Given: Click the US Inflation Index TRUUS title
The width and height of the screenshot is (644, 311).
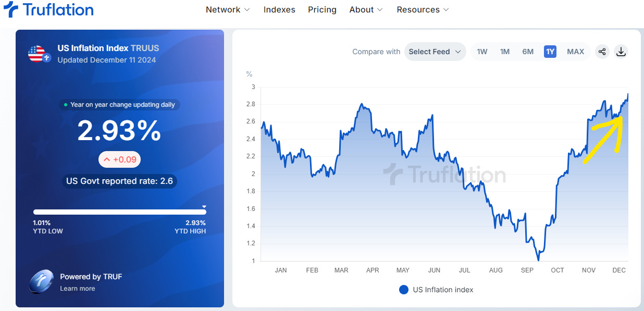Looking at the screenshot, I should [108, 48].
